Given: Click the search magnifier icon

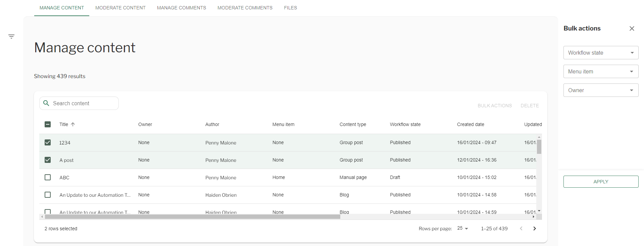Looking at the screenshot, I should point(46,103).
